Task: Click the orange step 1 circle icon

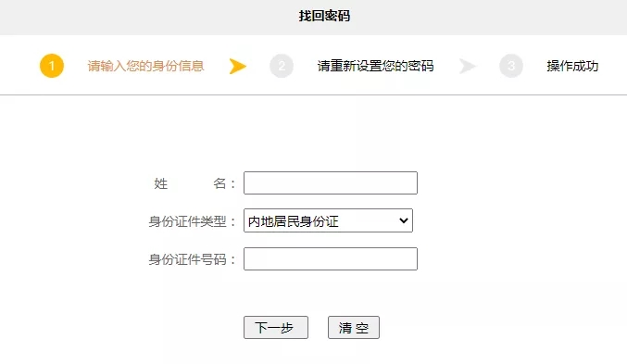Action: [52, 66]
